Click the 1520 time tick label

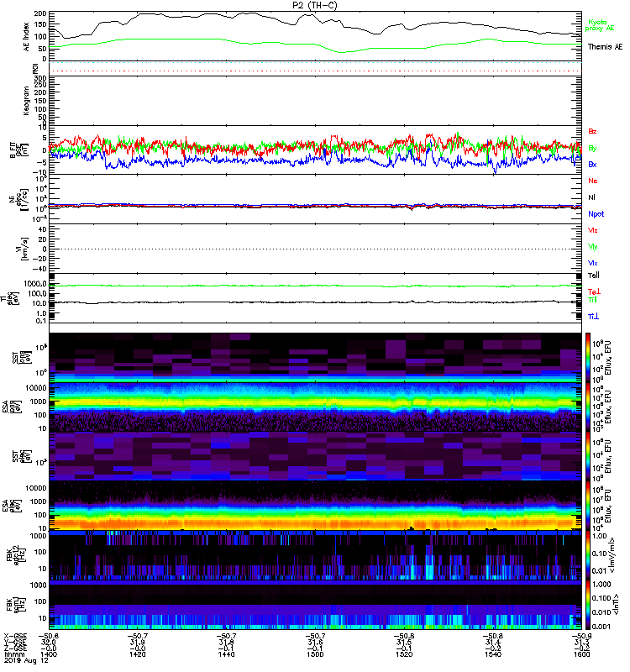pos(404,654)
